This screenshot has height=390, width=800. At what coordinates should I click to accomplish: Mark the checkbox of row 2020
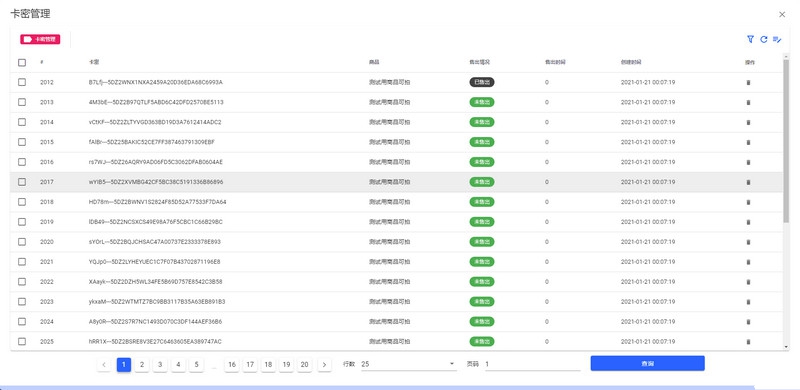pyautogui.click(x=22, y=241)
